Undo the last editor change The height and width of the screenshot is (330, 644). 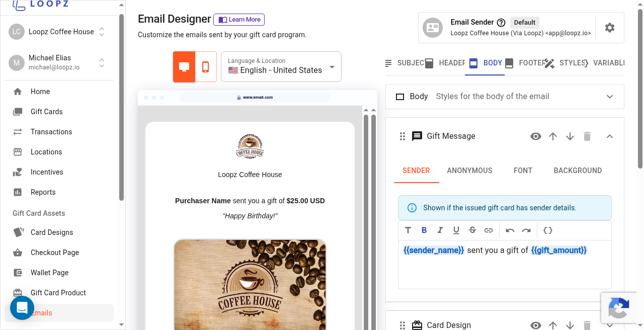coord(510,230)
